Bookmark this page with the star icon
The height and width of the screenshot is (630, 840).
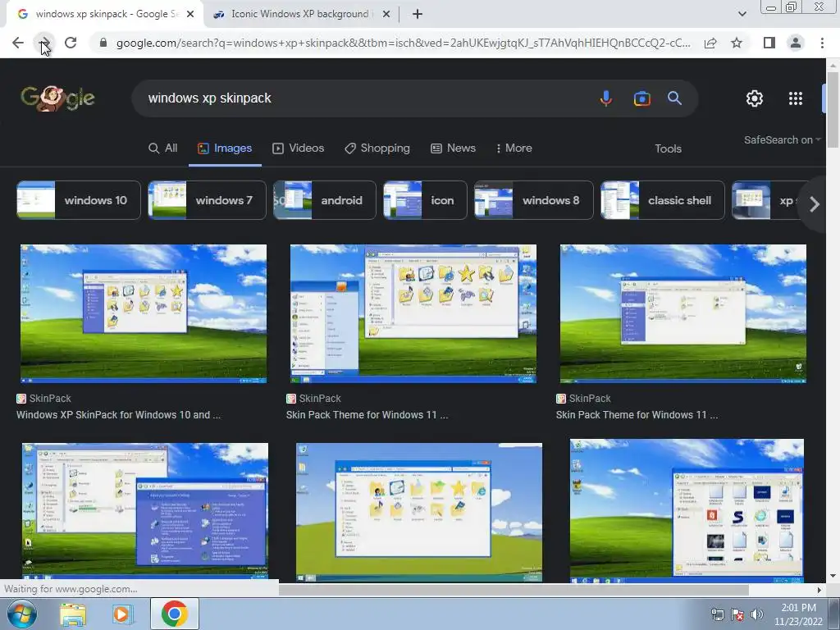click(x=737, y=43)
